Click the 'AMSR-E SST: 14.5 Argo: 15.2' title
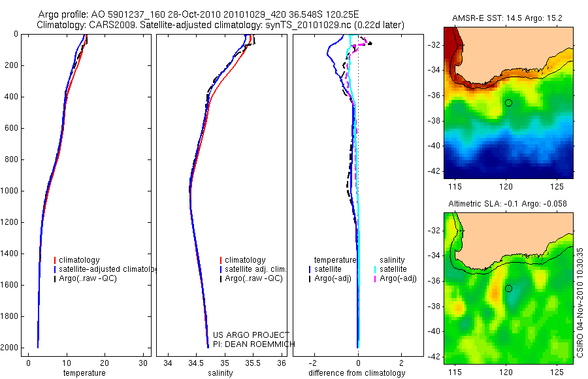 508,18
